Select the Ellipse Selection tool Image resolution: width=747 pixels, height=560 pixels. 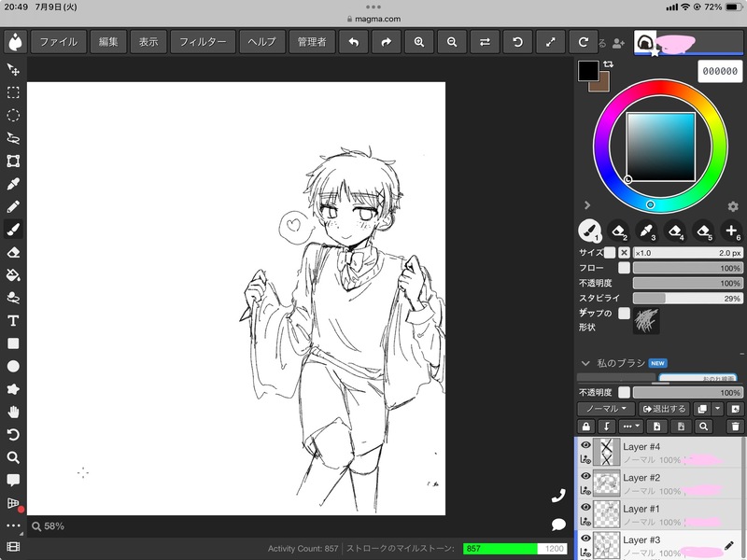(x=13, y=115)
